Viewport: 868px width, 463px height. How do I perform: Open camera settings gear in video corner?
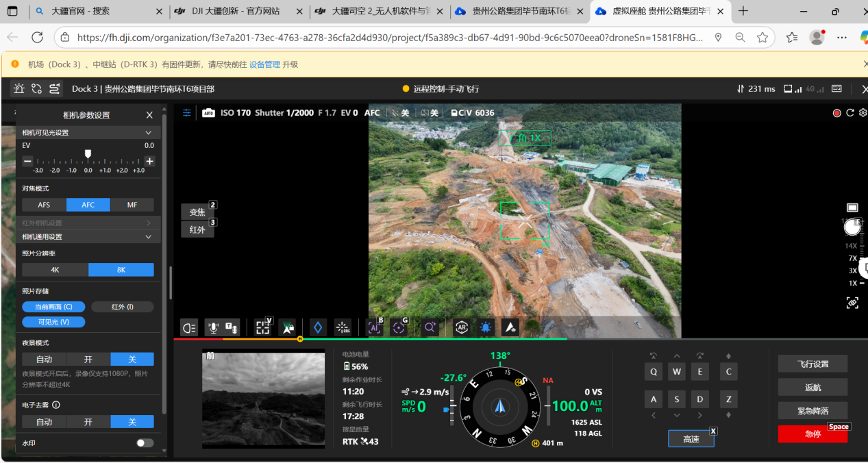[x=863, y=113]
